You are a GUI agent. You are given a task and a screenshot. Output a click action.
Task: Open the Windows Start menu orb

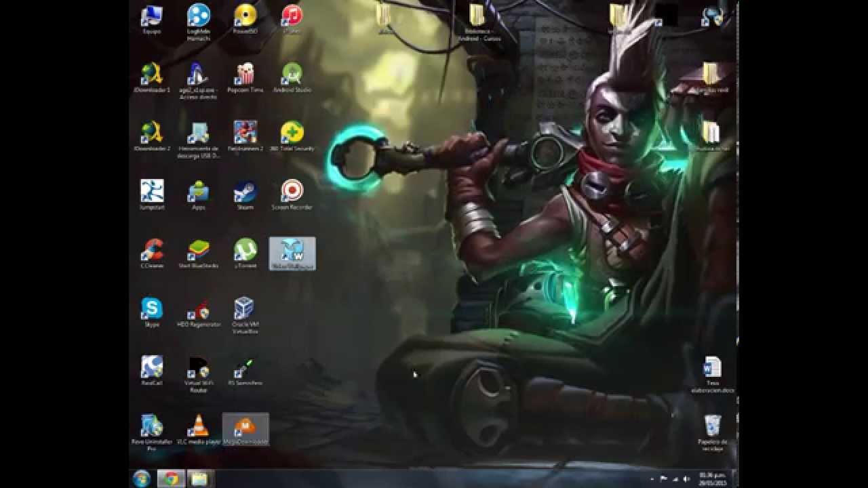point(142,479)
